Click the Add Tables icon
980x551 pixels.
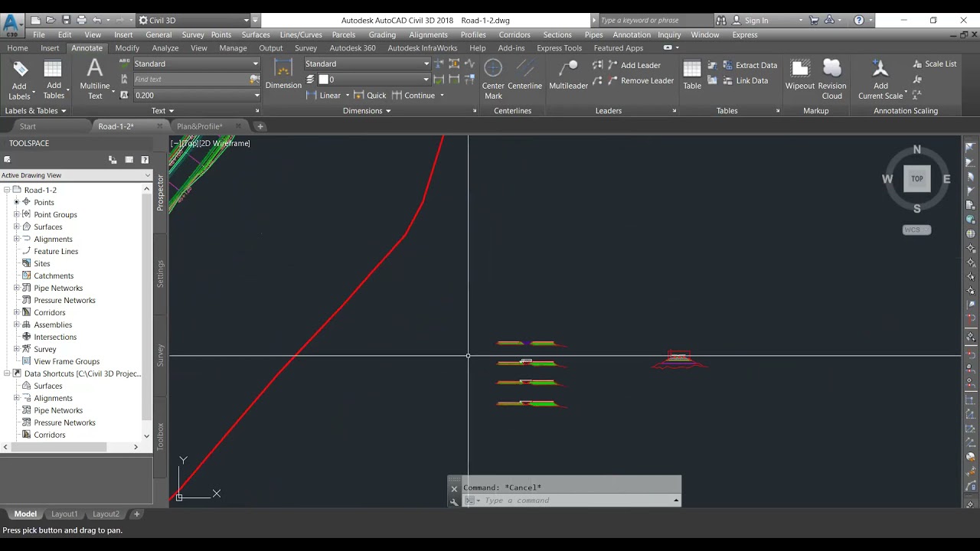[x=54, y=69]
